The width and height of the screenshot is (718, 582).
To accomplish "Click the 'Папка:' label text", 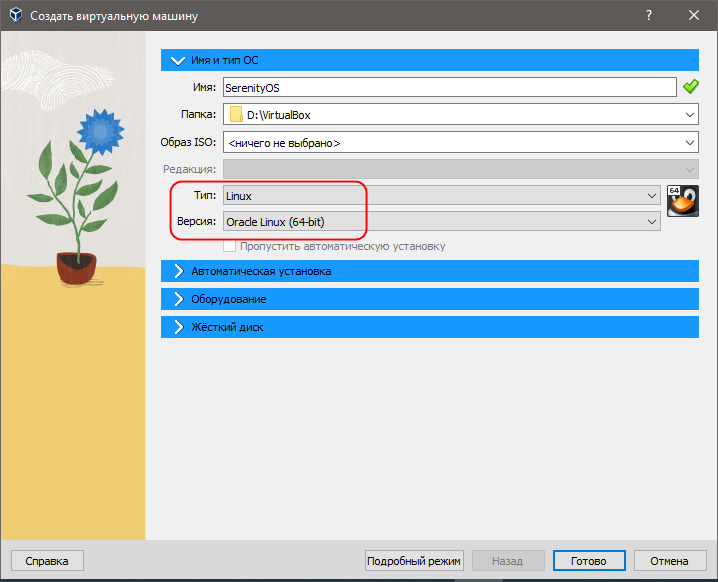I will tap(198, 114).
